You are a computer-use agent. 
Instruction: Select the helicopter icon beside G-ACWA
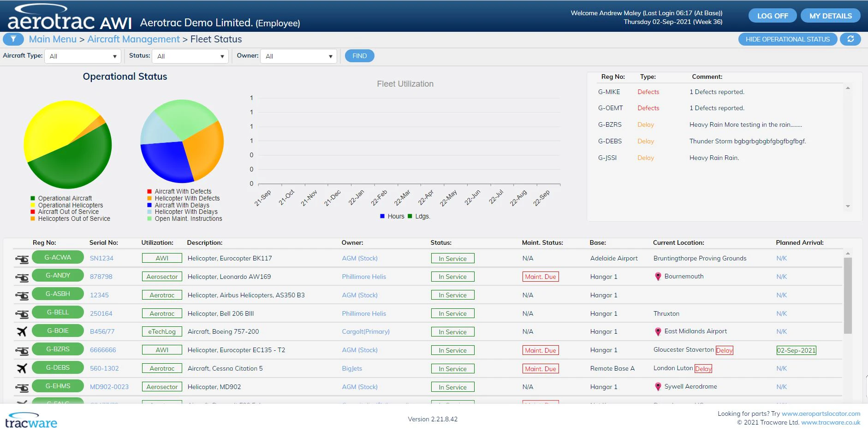click(x=21, y=257)
